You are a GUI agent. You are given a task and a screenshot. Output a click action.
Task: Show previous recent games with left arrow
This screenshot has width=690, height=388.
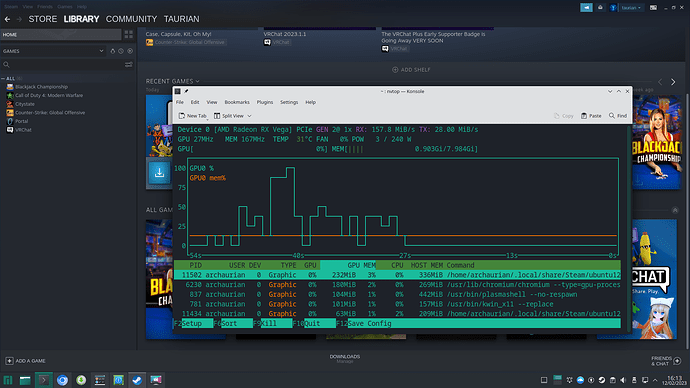coord(660,82)
